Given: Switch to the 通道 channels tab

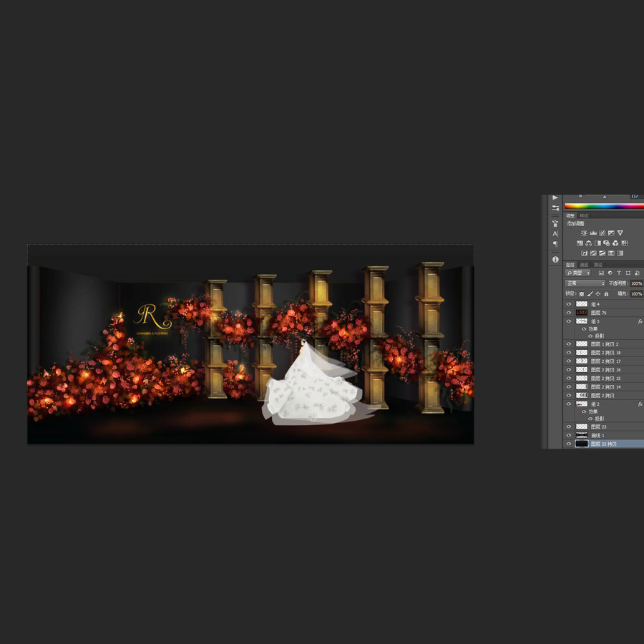Looking at the screenshot, I should pos(584,265).
